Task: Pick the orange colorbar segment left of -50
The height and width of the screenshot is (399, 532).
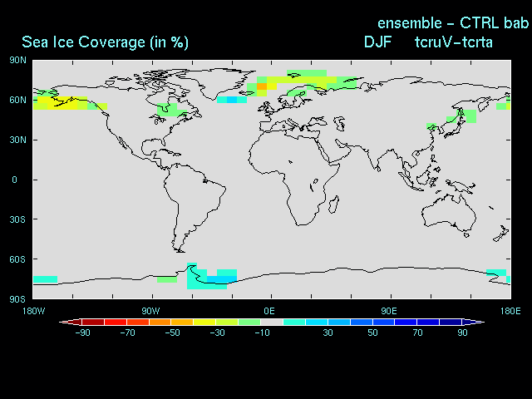Action: tap(160, 322)
